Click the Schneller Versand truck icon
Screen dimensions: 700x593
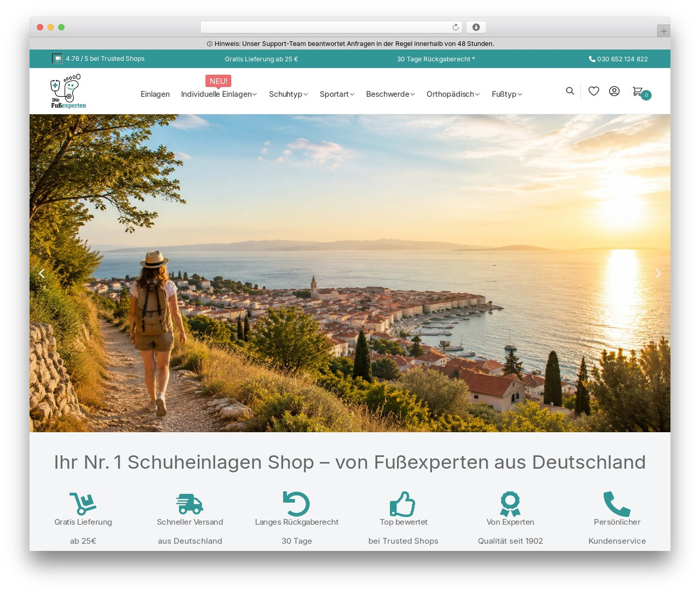click(x=190, y=504)
